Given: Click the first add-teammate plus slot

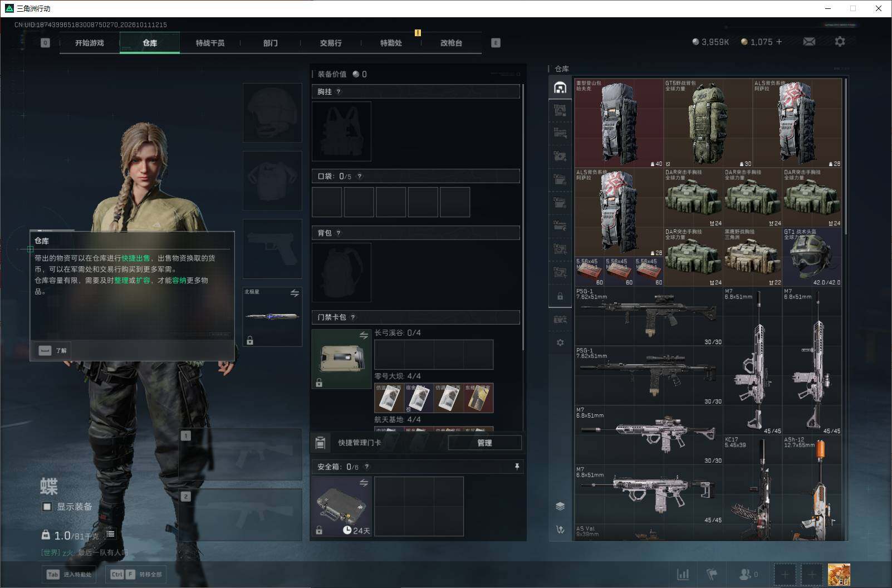Looking at the screenshot, I should (x=785, y=574).
